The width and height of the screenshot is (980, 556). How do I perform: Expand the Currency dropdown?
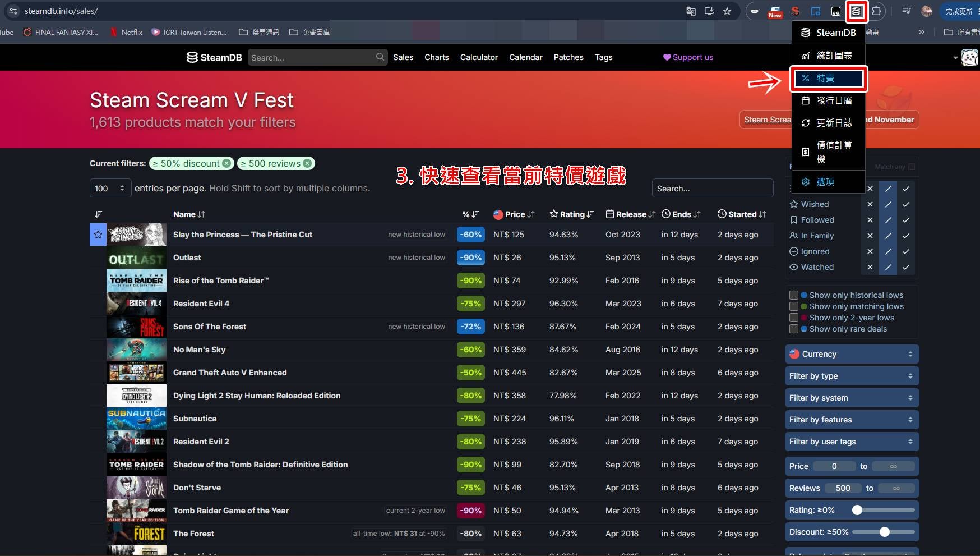852,354
